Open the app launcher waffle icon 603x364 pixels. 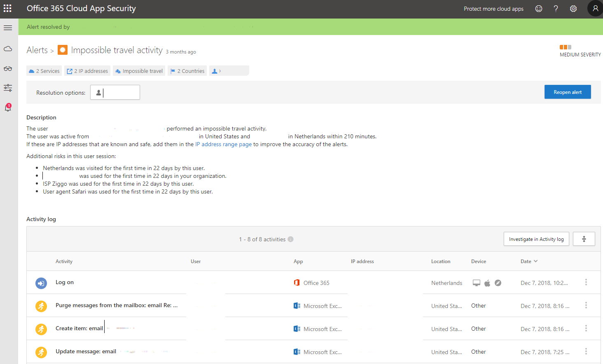[7, 8]
